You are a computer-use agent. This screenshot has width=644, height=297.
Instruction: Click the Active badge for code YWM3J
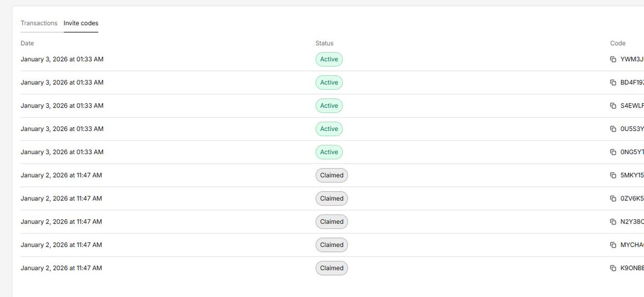(x=329, y=59)
